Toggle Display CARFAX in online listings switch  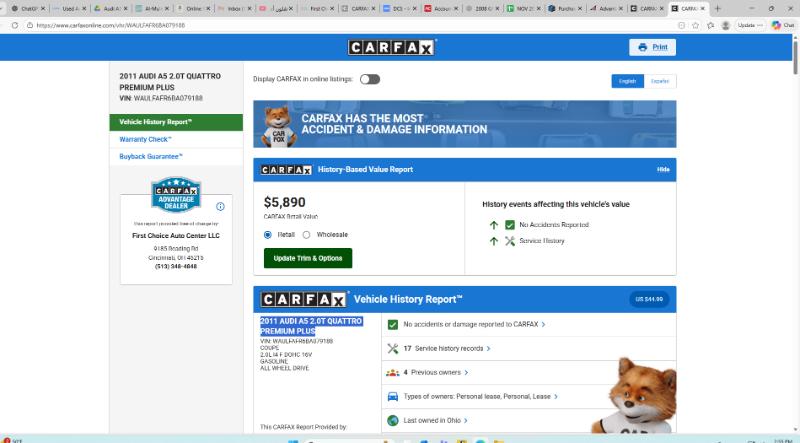[370, 79]
